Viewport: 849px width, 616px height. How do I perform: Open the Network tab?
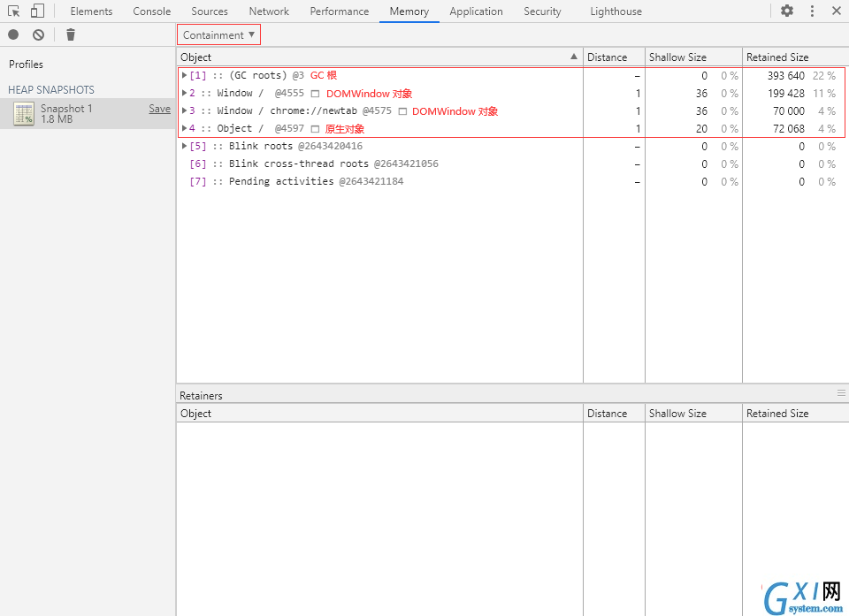pos(269,11)
